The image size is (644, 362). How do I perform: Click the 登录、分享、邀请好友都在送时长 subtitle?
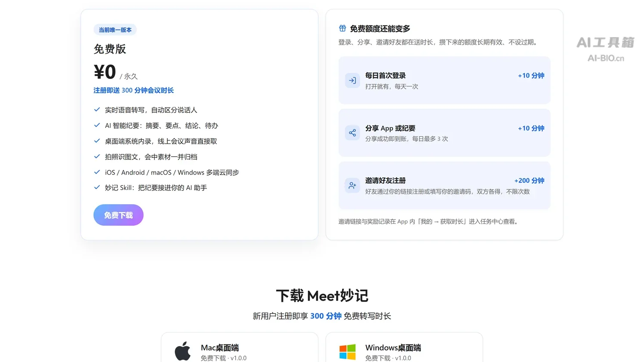coord(438,42)
